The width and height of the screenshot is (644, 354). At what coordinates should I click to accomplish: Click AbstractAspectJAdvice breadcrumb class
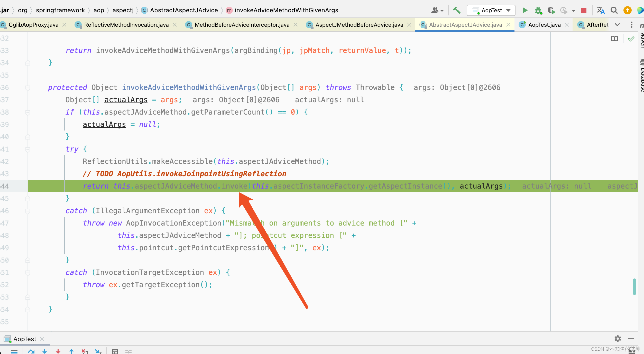[x=184, y=10]
